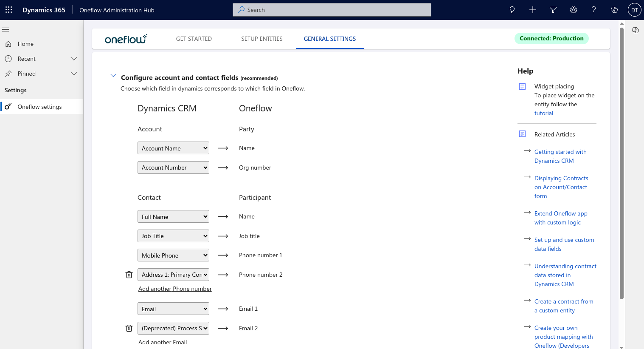Image resolution: width=644 pixels, height=349 pixels.
Task: Click the "Dynamics CRM" column heading
Action: 167,108
